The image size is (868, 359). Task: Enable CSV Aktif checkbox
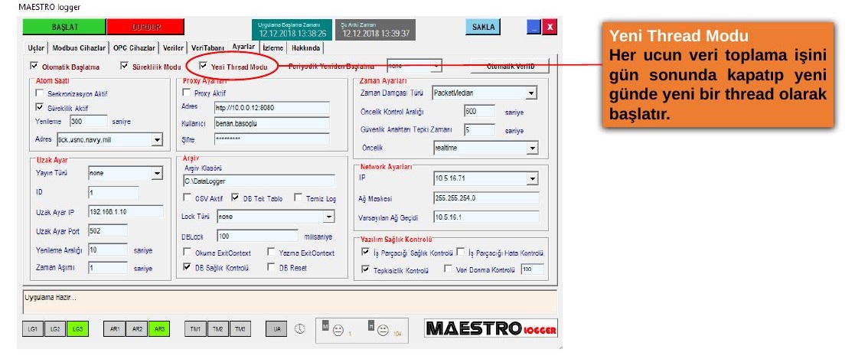coord(187,197)
